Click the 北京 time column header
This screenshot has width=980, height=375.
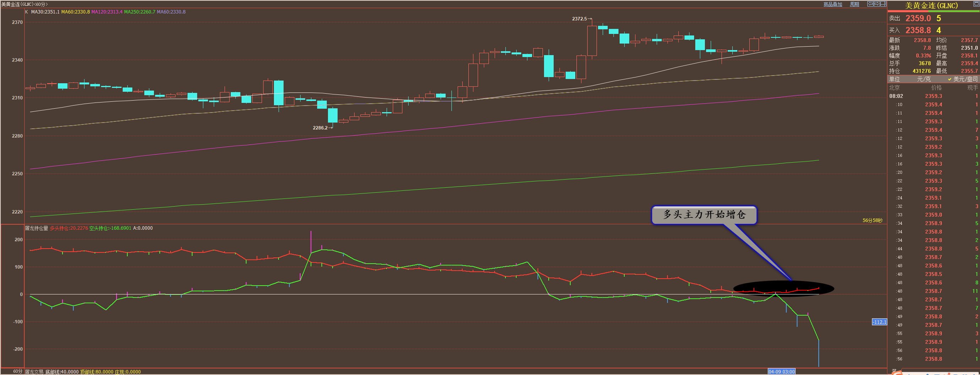click(x=894, y=87)
